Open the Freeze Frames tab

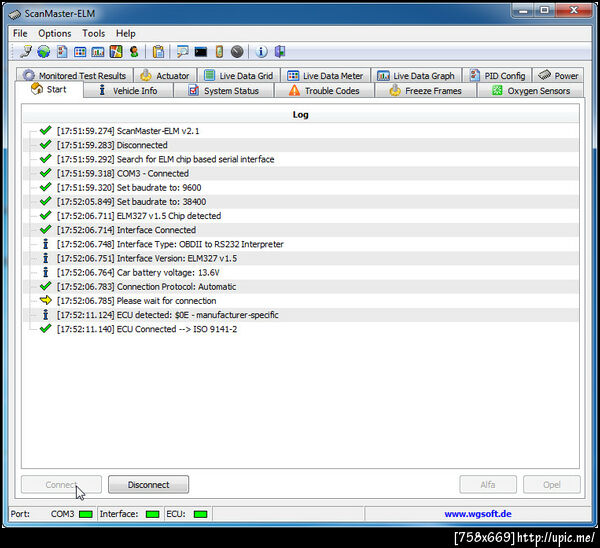pyautogui.click(x=426, y=91)
